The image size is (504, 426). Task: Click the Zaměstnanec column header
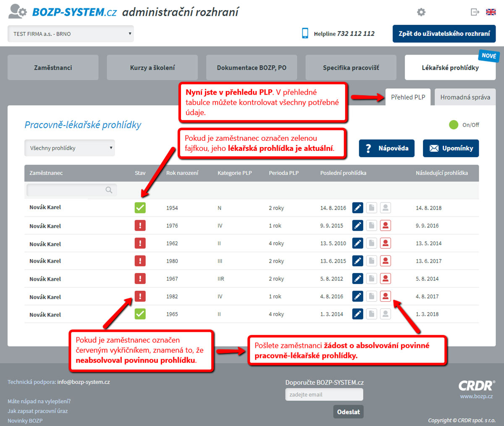46,173
